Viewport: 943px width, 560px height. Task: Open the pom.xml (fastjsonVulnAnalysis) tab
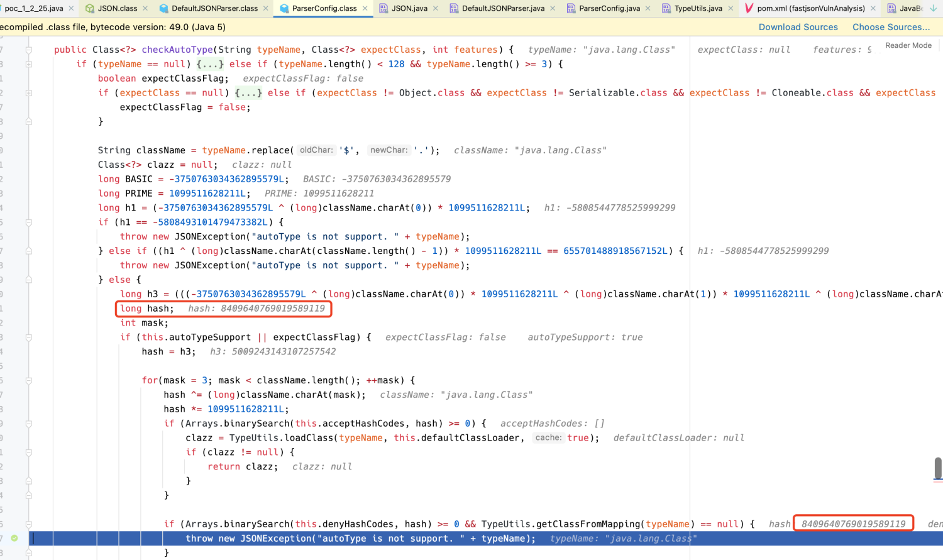click(811, 8)
